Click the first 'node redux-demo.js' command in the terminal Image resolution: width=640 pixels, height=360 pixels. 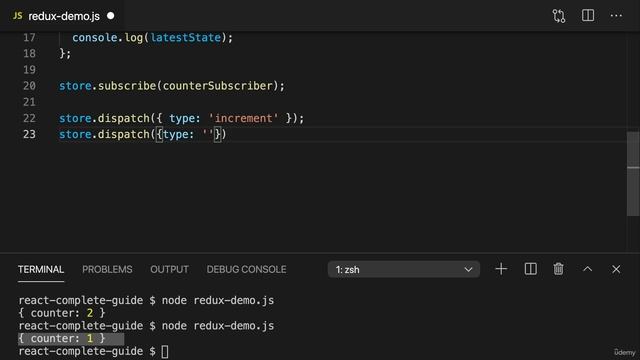218,300
